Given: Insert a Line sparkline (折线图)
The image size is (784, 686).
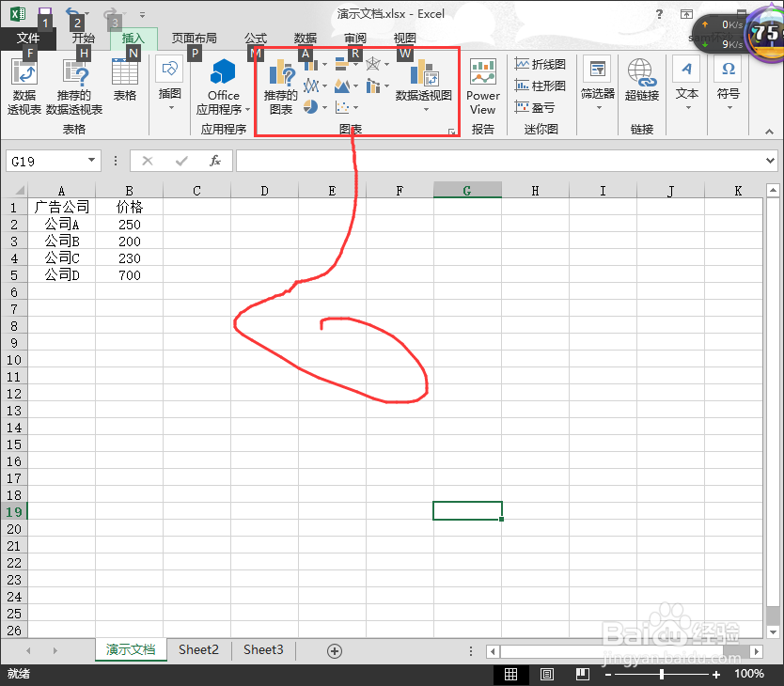Looking at the screenshot, I should (x=541, y=64).
